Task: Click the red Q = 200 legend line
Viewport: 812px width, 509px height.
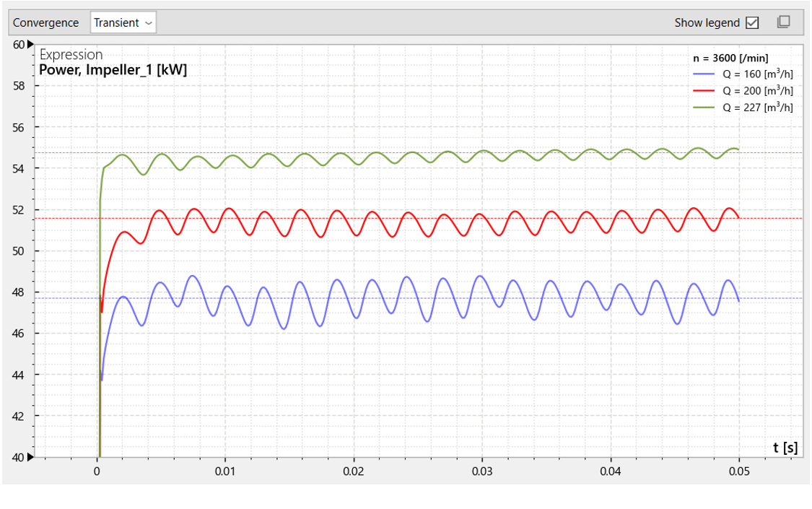Action: pos(704,91)
